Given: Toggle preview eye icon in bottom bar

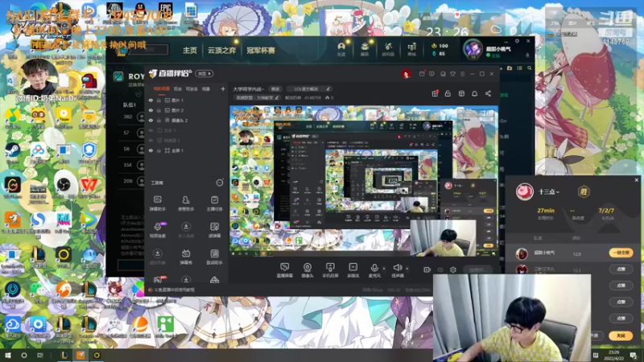Looking at the screenshot, I should click(x=440, y=269).
